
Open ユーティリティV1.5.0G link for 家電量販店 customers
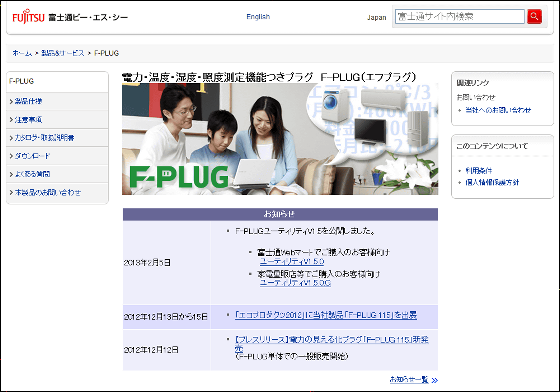coord(295,283)
